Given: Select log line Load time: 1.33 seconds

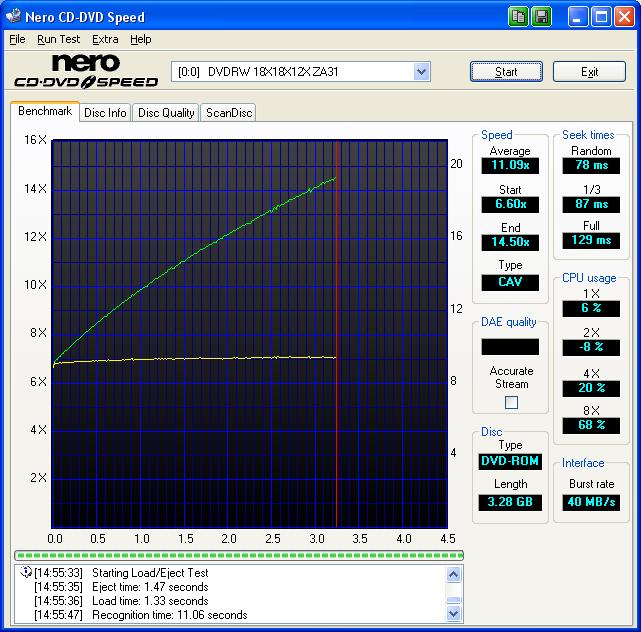Looking at the screenshot, I should point(150,601).
